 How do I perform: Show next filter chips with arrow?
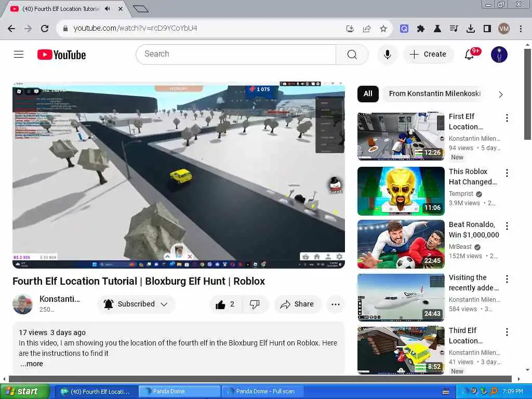[501, 95]
